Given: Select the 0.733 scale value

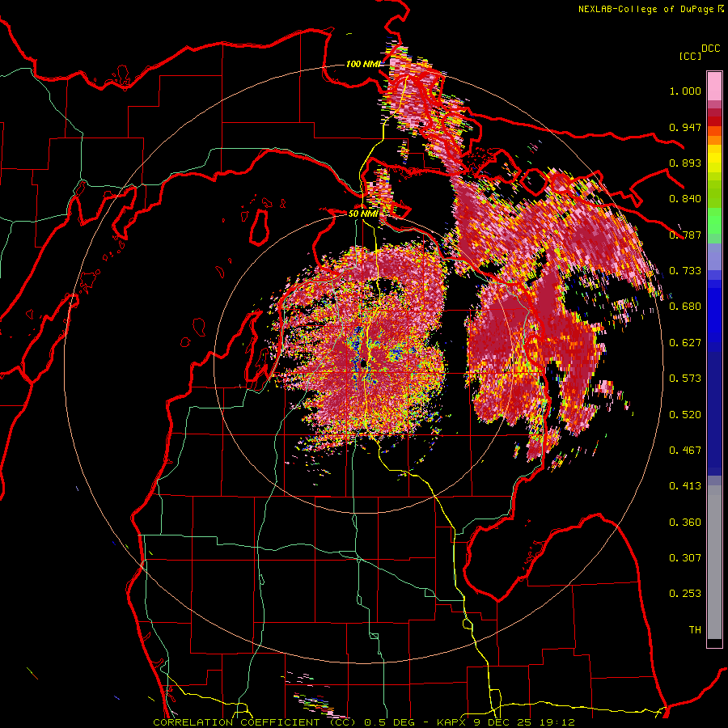Looking at the screenshot, I should pyautogui.click(x=685, y=271).
